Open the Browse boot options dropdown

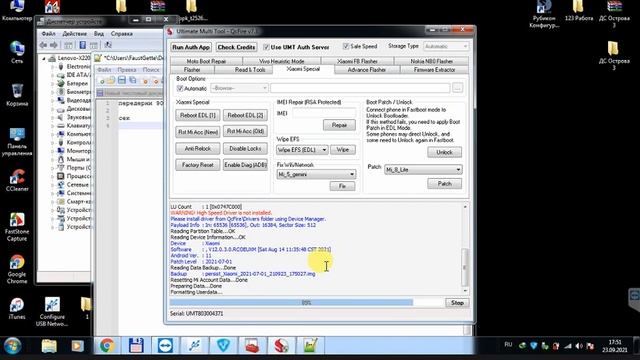coord(239,88)
